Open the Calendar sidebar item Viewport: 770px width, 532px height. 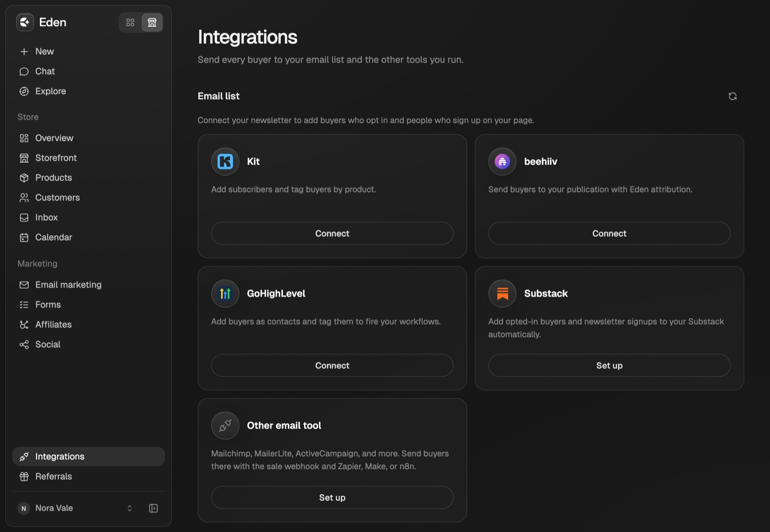[89, 237]
